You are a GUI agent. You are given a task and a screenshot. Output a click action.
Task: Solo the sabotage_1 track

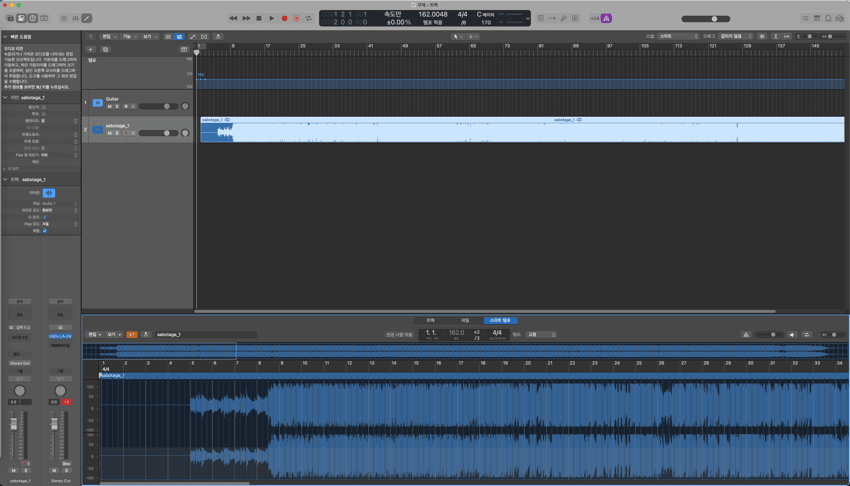pyautogui.click(x=118, y=133)
